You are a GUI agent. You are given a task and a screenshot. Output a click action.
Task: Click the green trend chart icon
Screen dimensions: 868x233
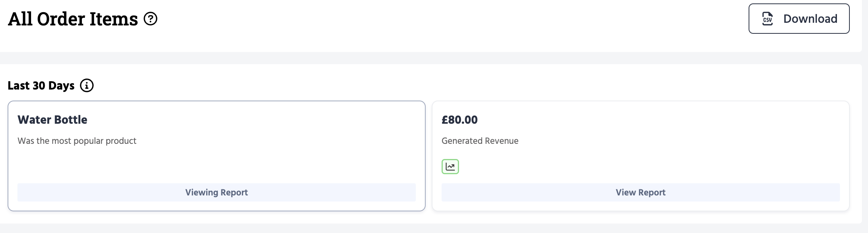tap(450, 167)
